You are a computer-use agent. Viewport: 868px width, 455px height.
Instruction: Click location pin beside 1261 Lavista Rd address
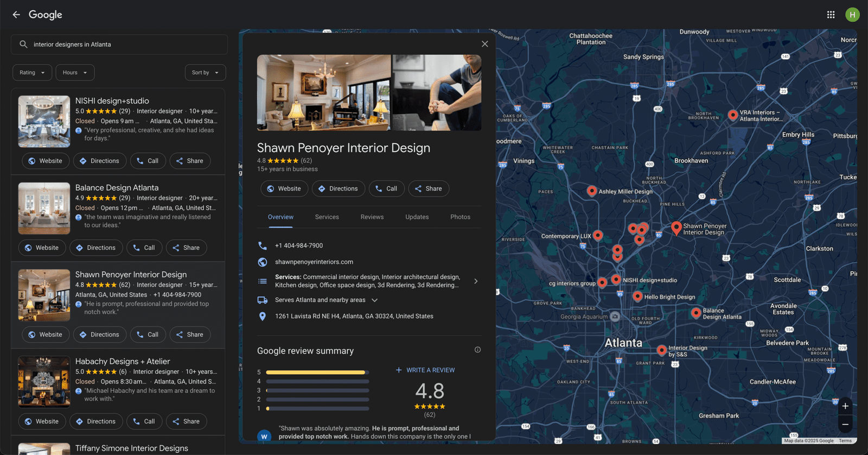[263, 316]
